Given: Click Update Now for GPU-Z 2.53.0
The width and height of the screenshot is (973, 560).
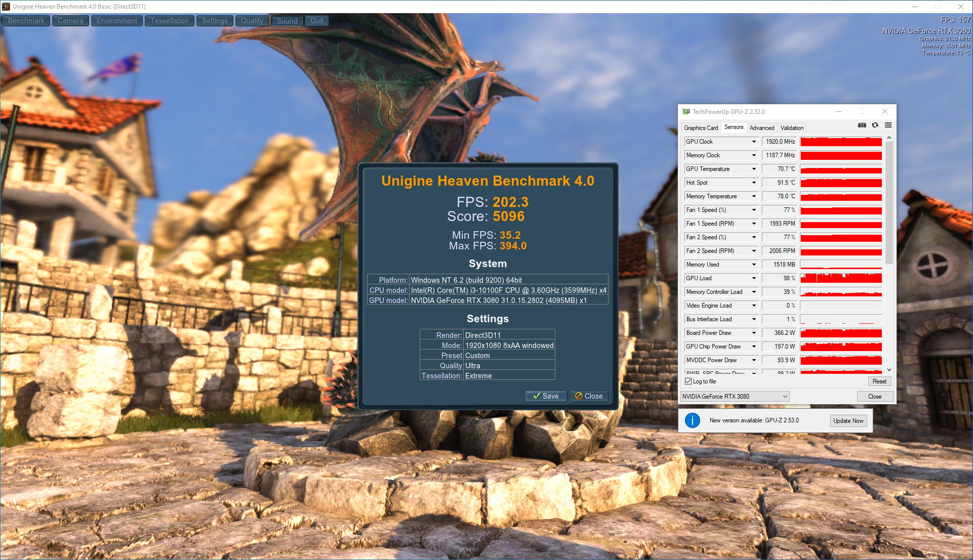Looking at the screenshot, I should (x=848, y=421).
